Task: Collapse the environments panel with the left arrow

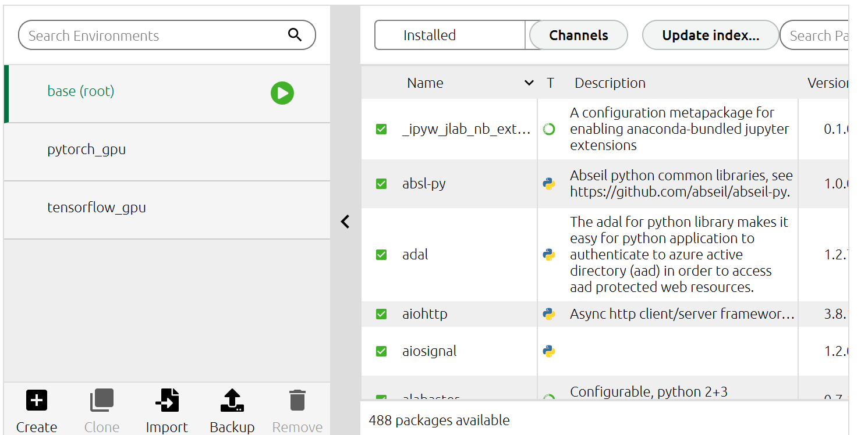Action: tap(345, 222)
